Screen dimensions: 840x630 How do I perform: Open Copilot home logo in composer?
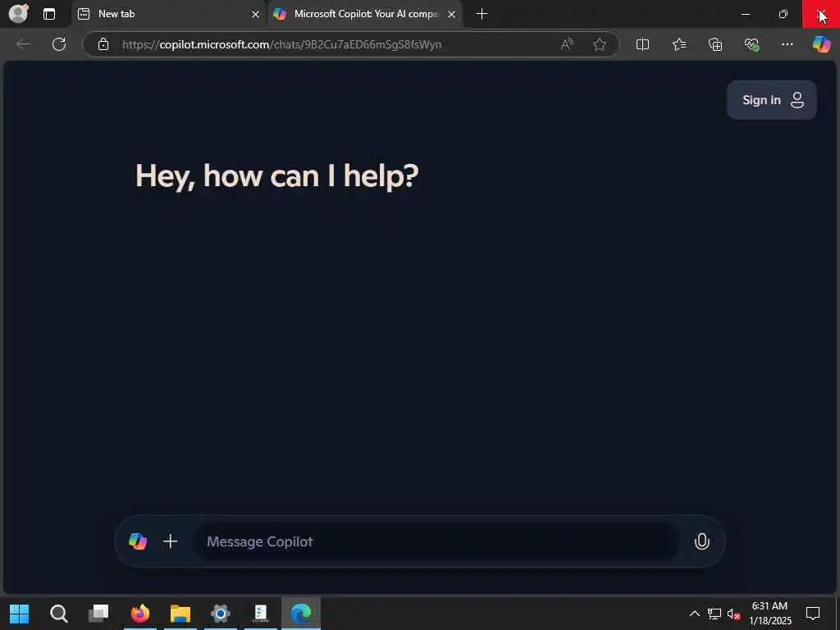click(x=138, y=541)
